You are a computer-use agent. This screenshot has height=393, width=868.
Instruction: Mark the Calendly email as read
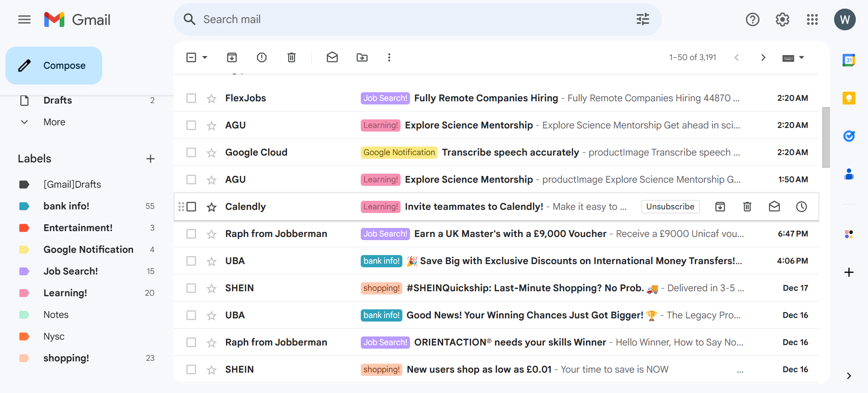pyautogui.click(x=774, y=207)
